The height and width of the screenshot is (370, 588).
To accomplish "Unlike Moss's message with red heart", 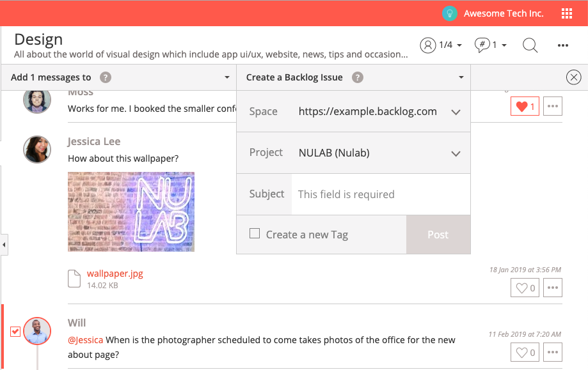I will [525, 106].
